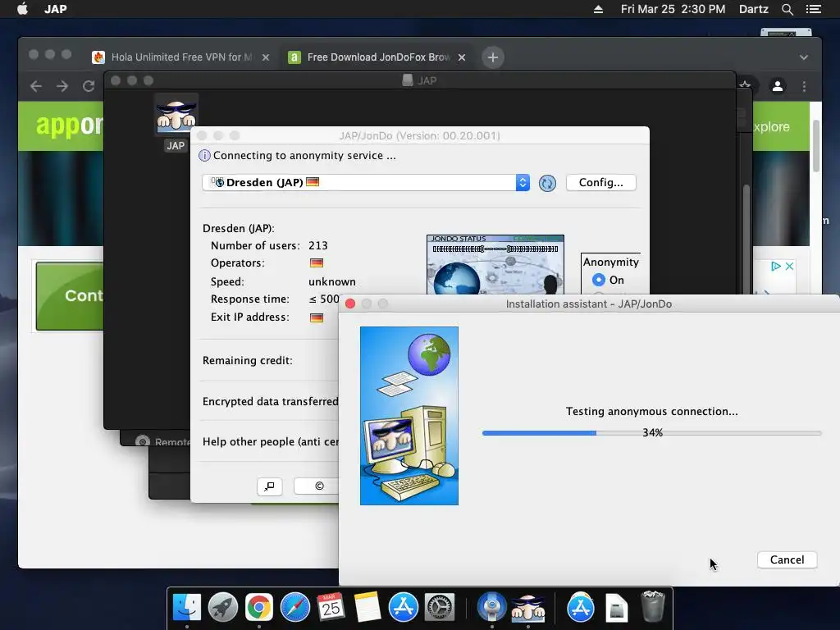Screen dimensions: 840x630
Task: Go back in the browser
Action: 36,86
